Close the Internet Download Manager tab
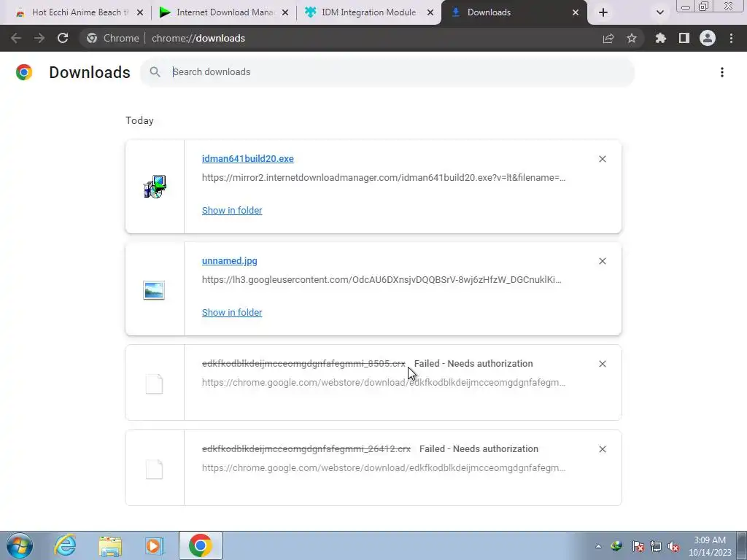The image size is (747, 560). (x=285, y=12)
